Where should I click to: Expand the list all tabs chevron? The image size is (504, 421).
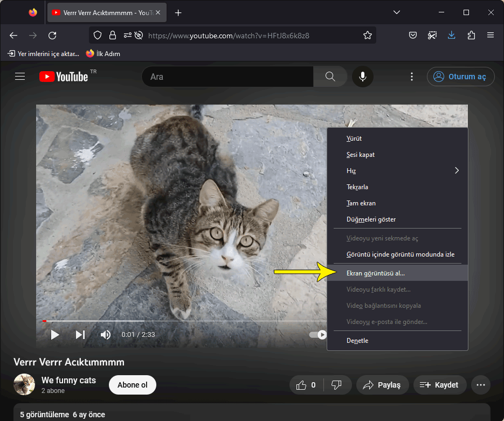point(397,12)
